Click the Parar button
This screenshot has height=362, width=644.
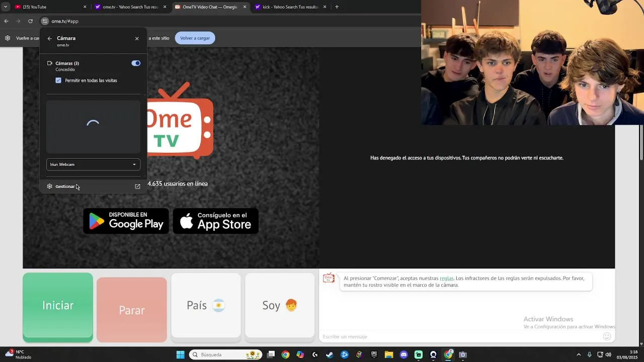(132, 310)
